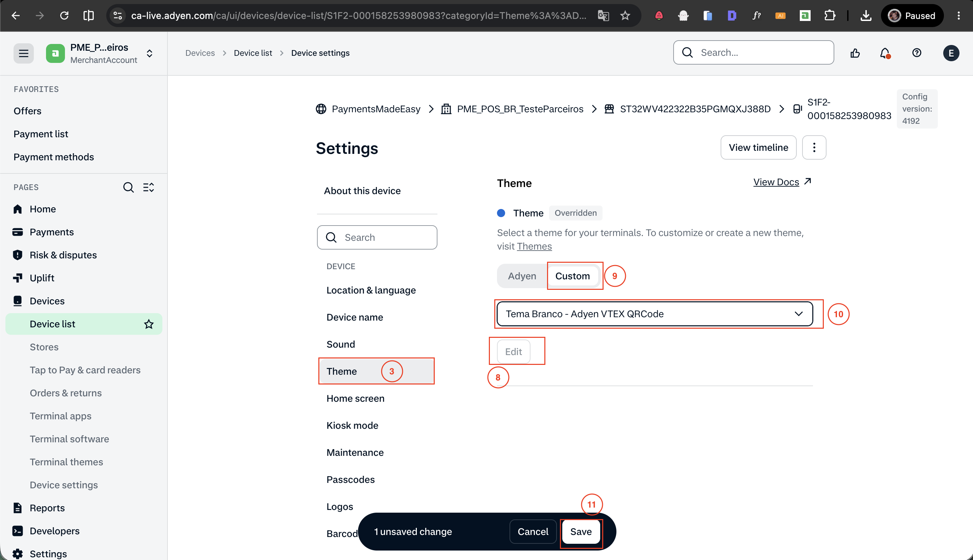Open the sidebar Settings section
This screenshot has width=973, height=560.
tap(48, 554)
